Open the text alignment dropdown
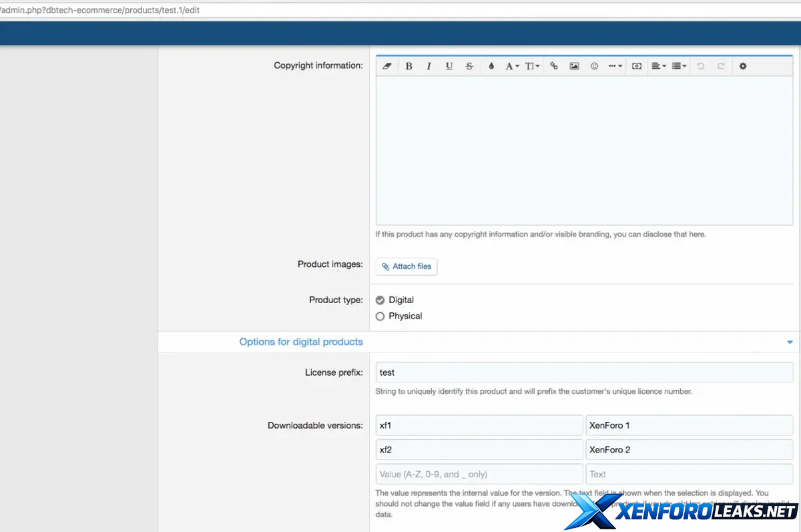801x532 pixels. [658, 66]
